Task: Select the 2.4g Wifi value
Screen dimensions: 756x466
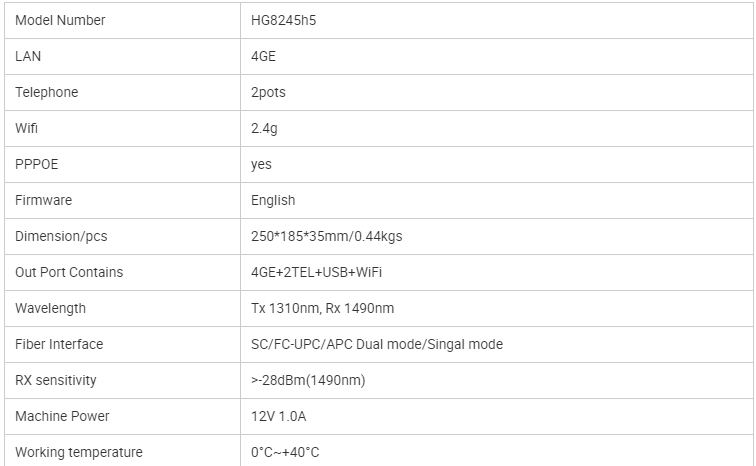Action: pyautogui.click(x=264, y=128)
